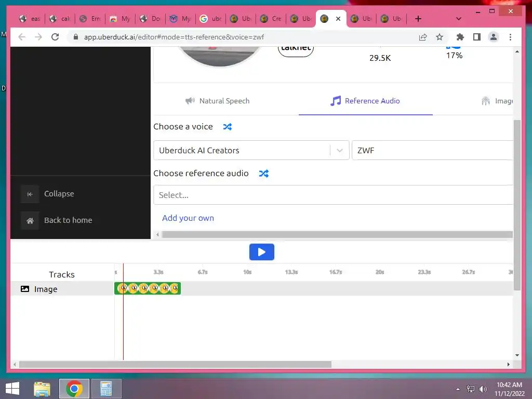
Task: Click the 20s mark on timeline ruler
Action: click(380, 272)
